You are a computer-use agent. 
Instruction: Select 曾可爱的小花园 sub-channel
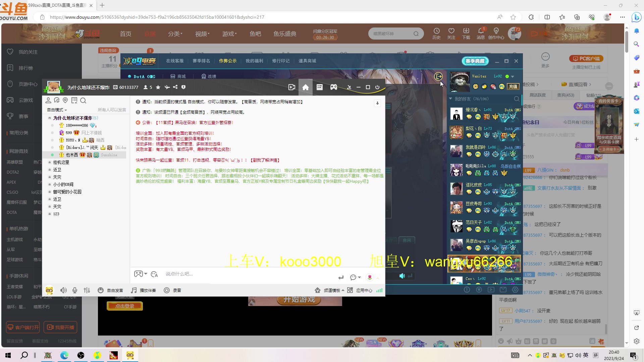tap(67, 192)
